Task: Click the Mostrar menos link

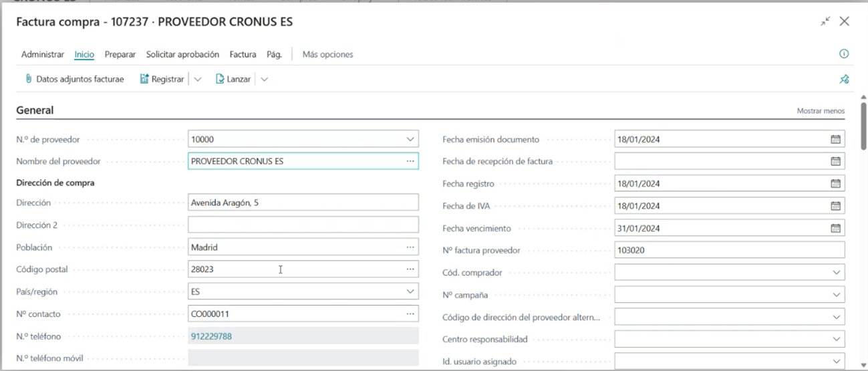Action: click(x=821, y=111)
